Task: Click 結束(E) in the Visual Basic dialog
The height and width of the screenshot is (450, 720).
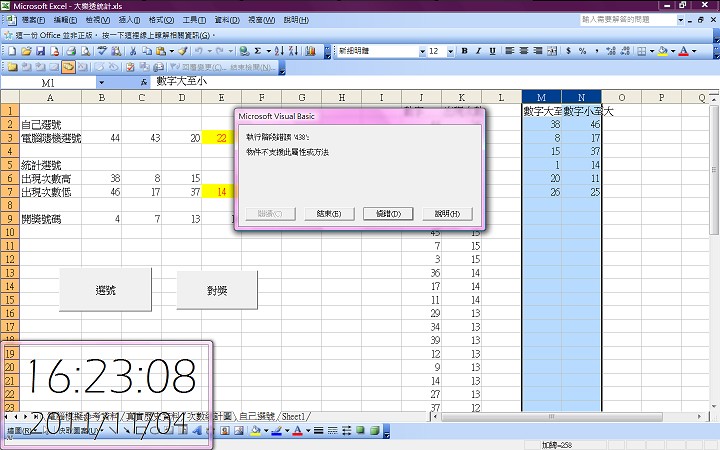Action: pyautogui.click(x=329, y=214)
